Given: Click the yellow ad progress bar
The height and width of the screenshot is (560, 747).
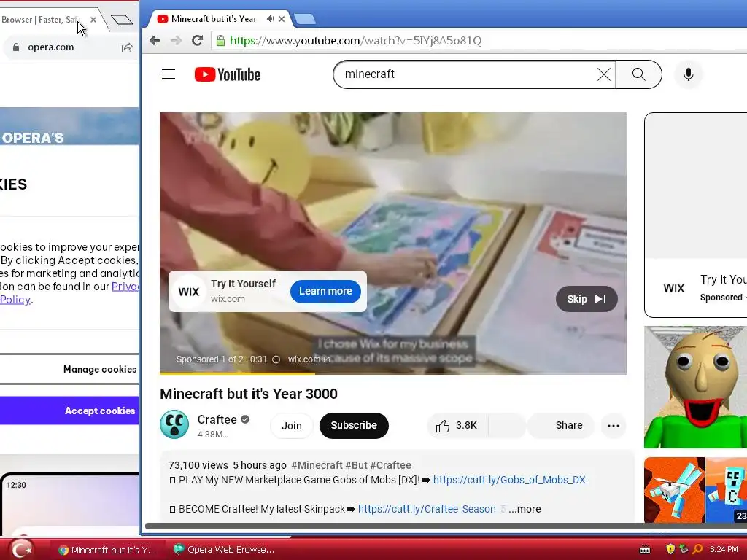Looking at the screenshot, I should coord(237,373).
